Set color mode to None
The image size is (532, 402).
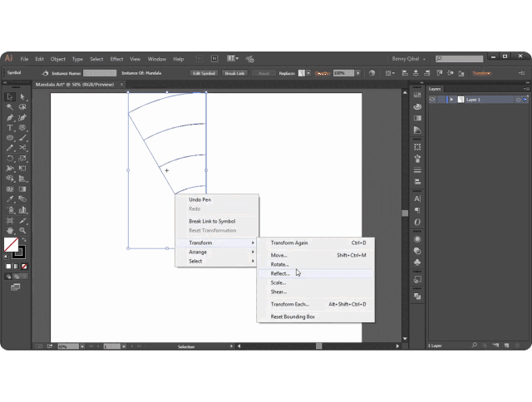tap(24, 267)
